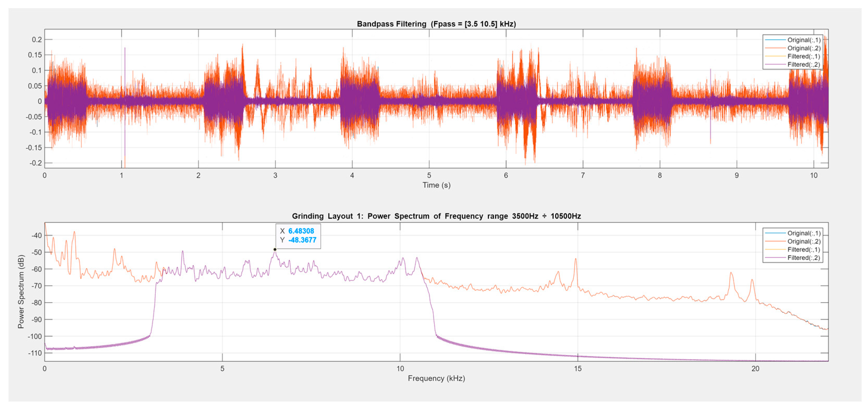868x409 pixels.
Task: Click the Power Spectrum (dB) y-axis label
Action: click(x=21, y=292)
